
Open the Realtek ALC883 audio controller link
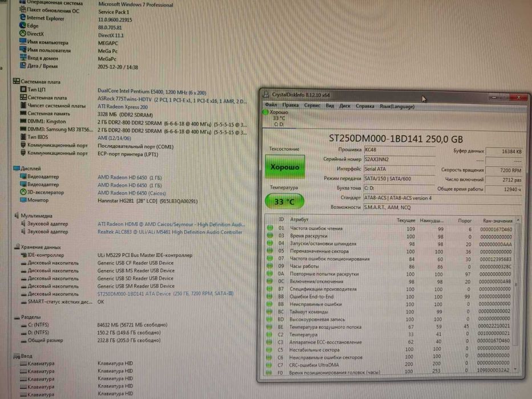point(170,232)
